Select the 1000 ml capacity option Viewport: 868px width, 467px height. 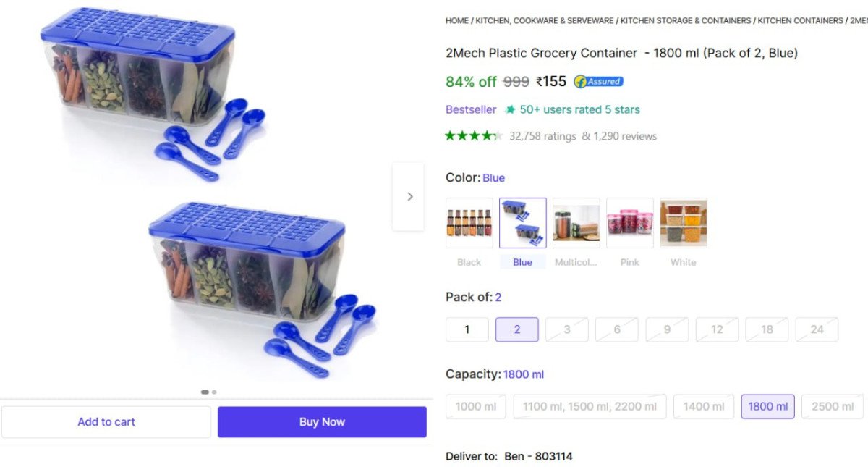pyautogui.click(x=475, y=406)
